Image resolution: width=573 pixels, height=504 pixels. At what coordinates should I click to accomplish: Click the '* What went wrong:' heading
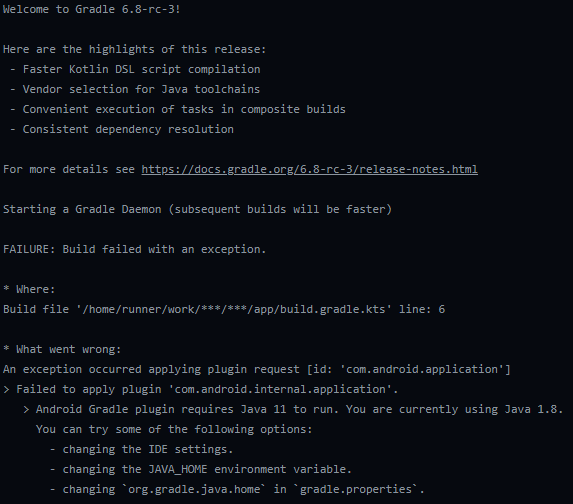(x=62, y=349)
